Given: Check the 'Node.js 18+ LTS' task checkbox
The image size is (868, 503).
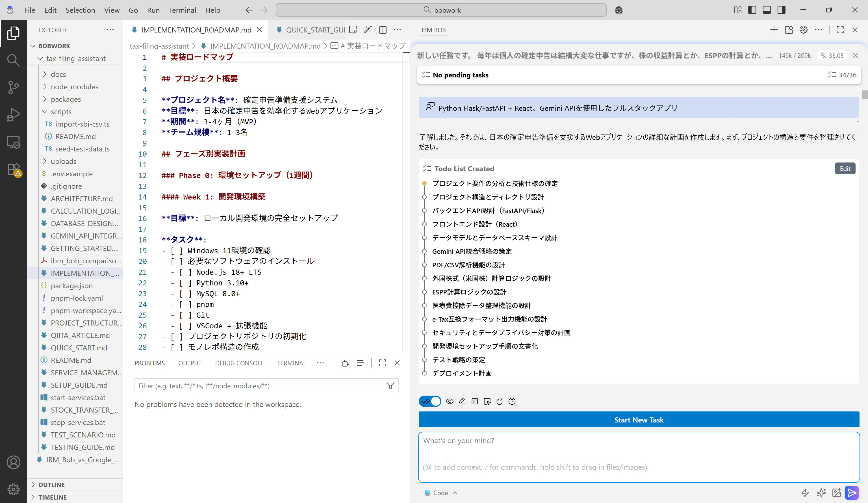Looking at the screenshot, I should [x=185, y=272].
